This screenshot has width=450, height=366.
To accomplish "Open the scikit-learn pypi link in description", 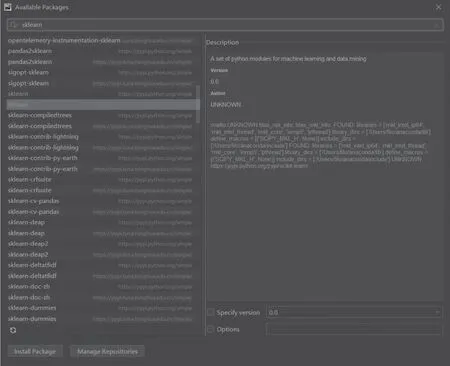I will 259,166.
